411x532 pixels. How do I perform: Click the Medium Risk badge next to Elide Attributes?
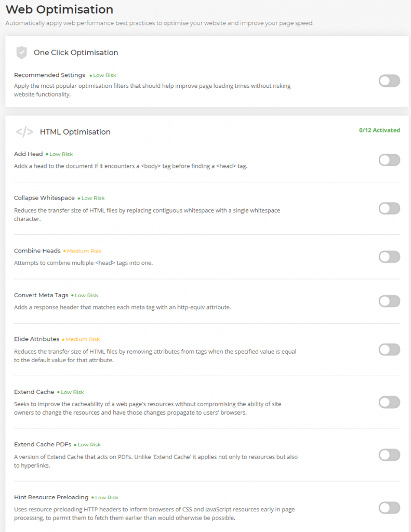(x=81, y=339)
